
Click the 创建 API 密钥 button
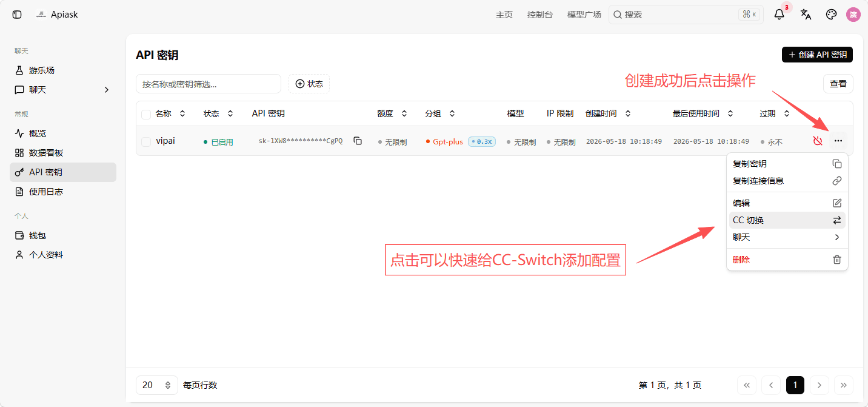818,55
